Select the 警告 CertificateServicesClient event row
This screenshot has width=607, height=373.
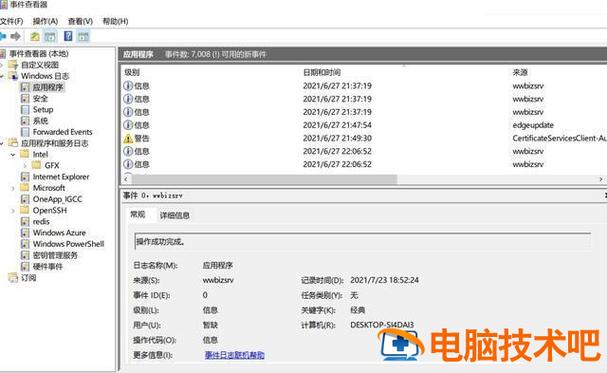point(364,138)
